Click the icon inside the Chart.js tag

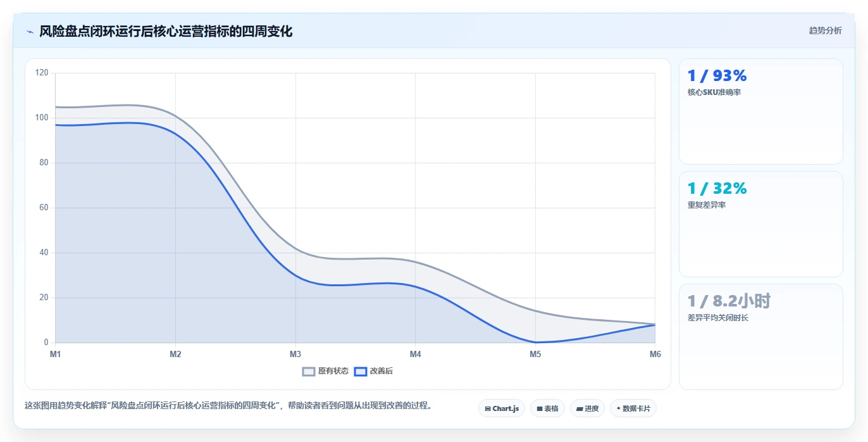tap(488, 409)
